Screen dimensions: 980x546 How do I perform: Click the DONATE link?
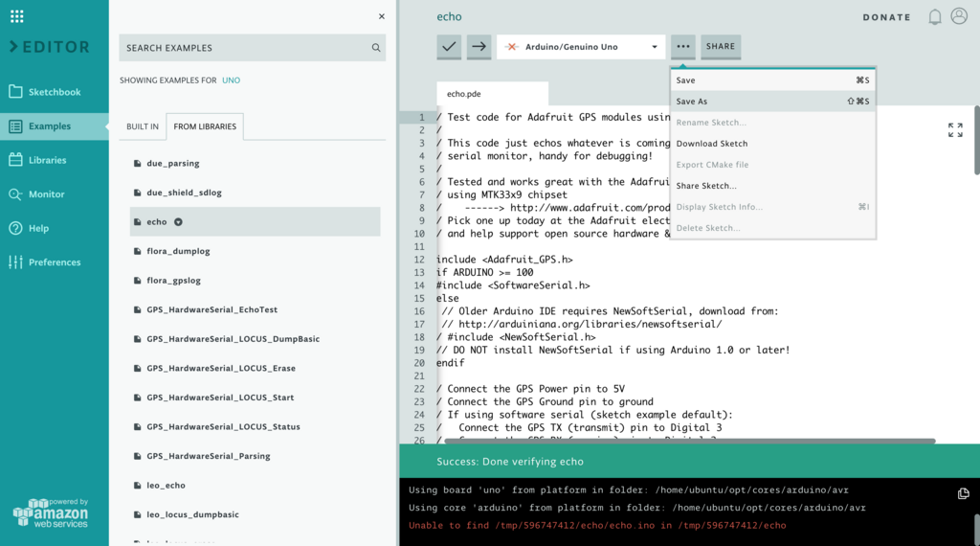887,17
